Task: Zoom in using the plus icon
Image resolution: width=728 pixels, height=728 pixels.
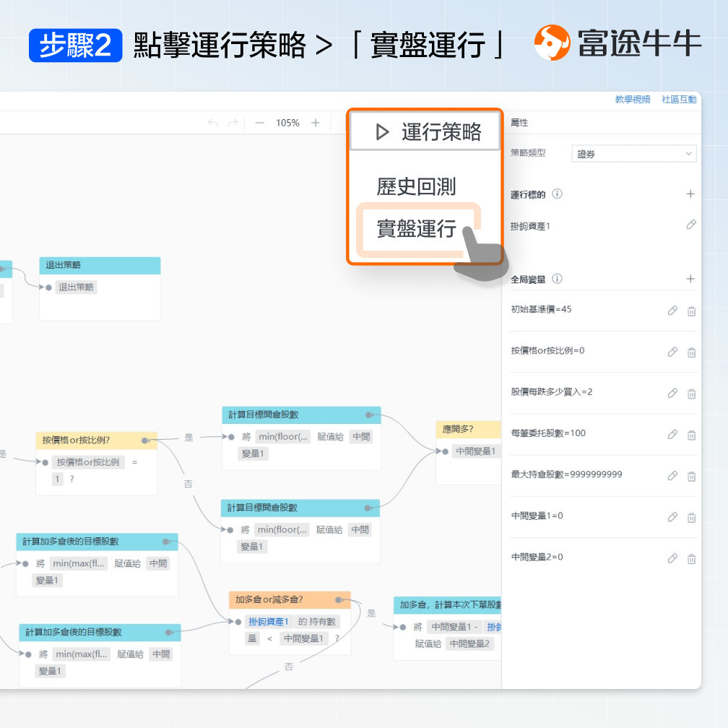Action: (315, 122)
